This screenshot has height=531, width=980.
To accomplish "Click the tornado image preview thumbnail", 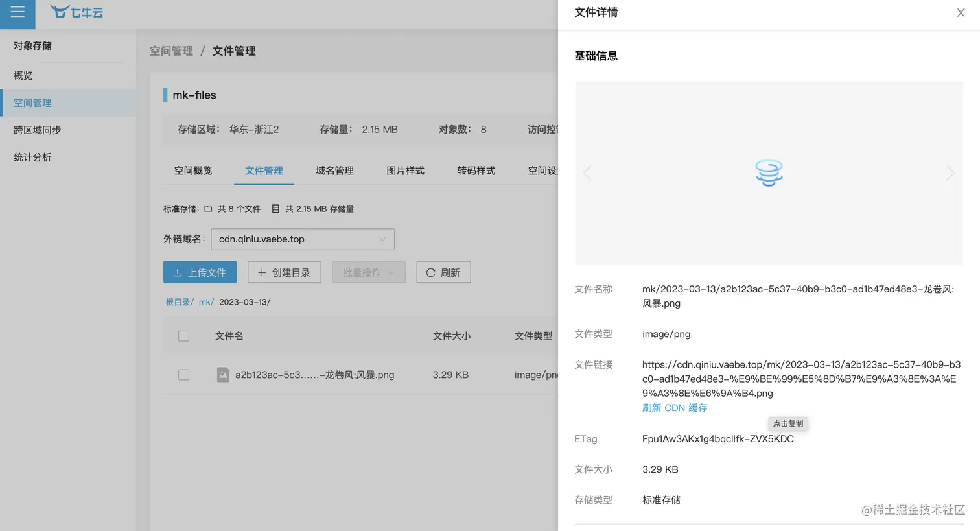I will [769, 173].
